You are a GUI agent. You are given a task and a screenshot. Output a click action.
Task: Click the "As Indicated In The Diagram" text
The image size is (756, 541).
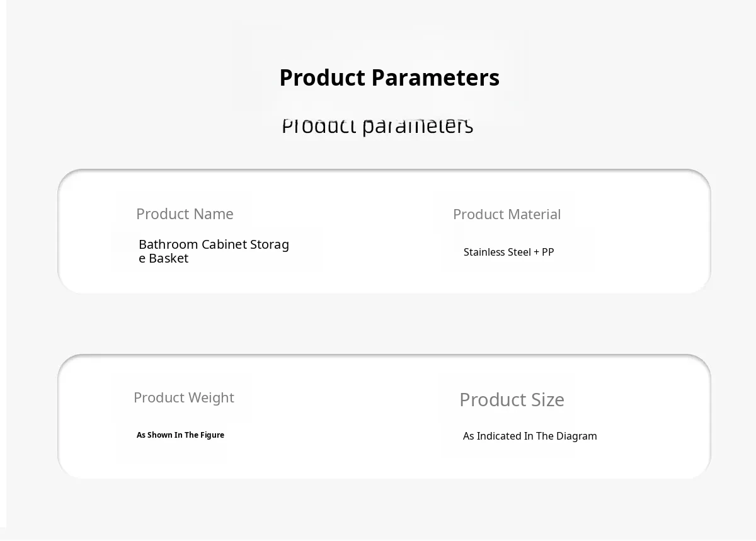coord(529,436)
